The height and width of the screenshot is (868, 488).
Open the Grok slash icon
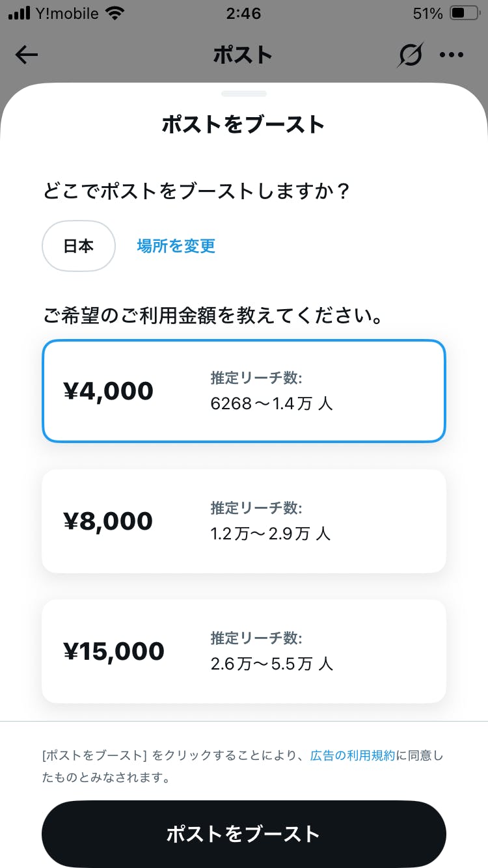410,55
